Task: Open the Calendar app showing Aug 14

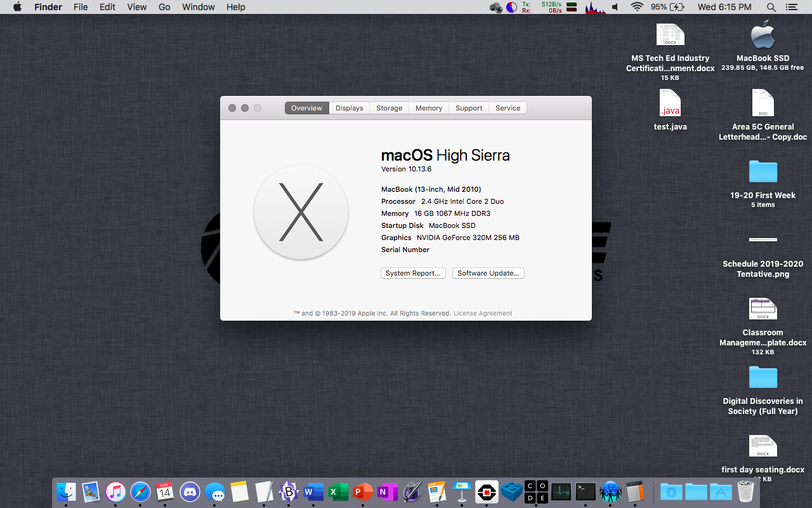Action: tap(165, 491)
